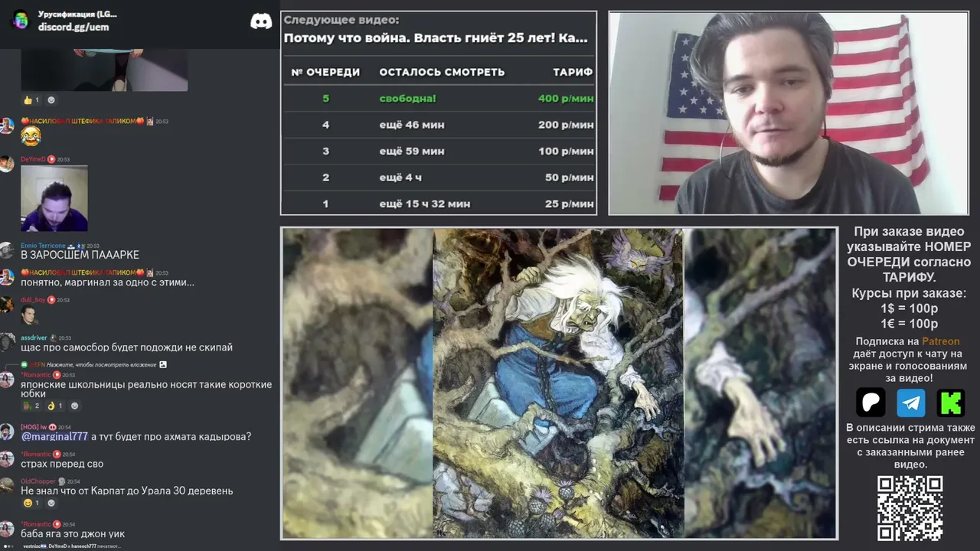Click the message 'понятно, маргинал за одно с этими...'
This screenshot has width=980, height=551.
point(107,282)
